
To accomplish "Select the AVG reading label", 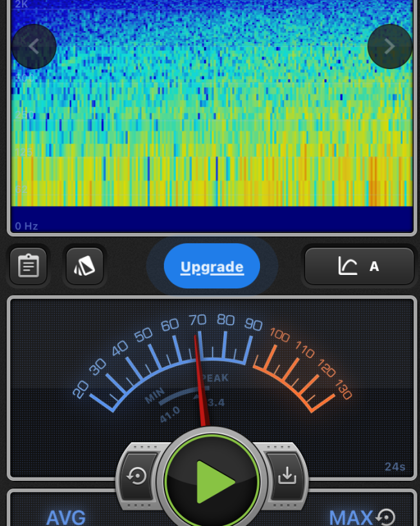I will point(66,517).
